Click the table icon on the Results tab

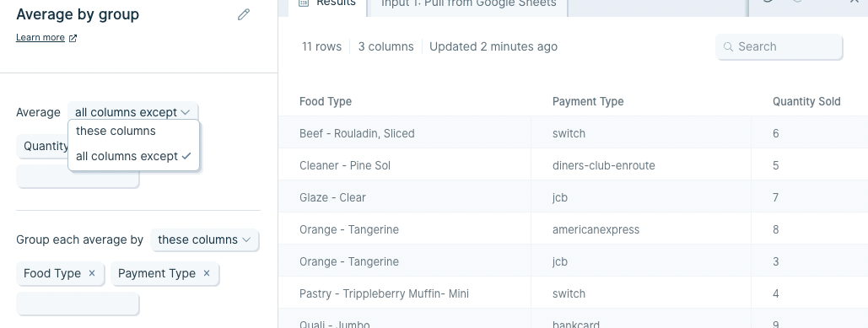pyautogui.click(x=304, y=3)
